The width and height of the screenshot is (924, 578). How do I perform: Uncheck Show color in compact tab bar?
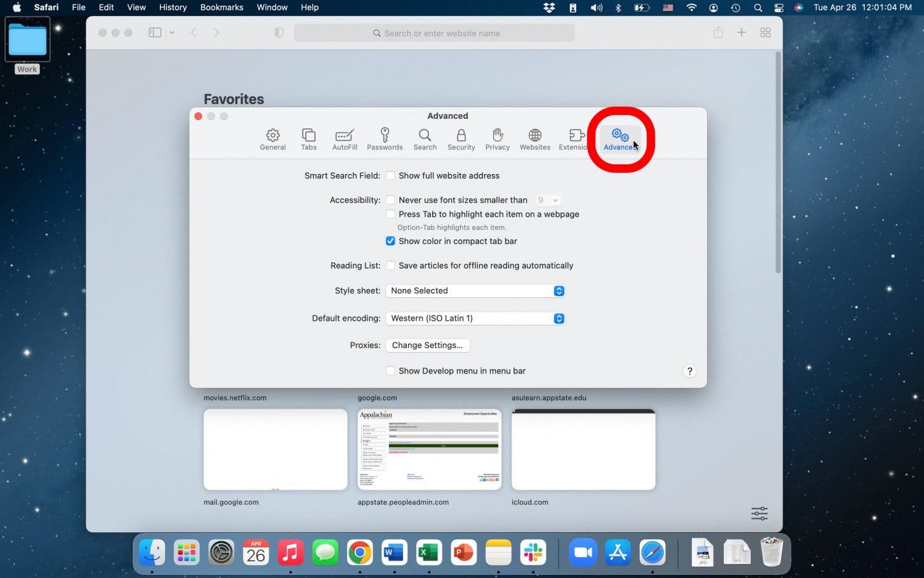390,241
